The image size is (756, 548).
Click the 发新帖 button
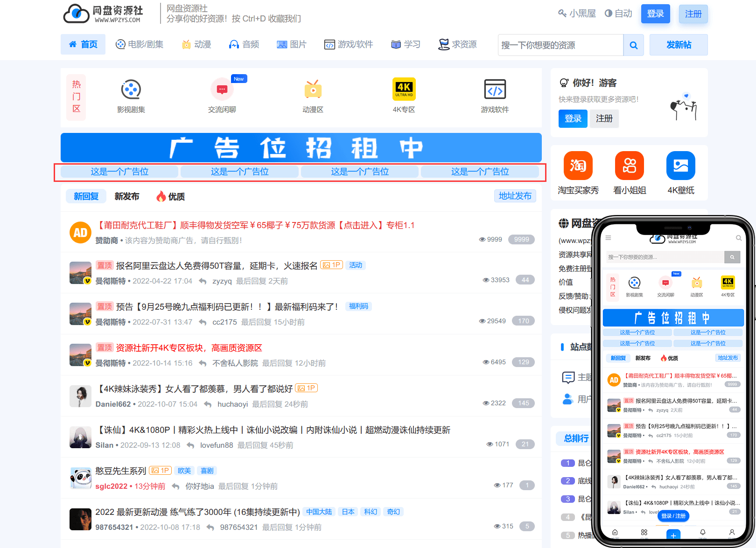[679, 45]
